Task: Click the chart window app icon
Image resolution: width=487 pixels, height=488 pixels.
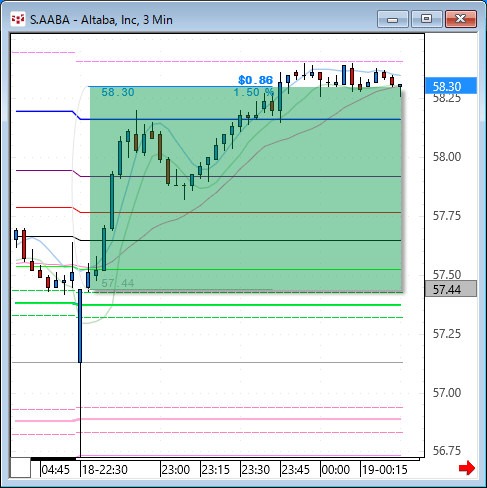Action: (x=18, y=19)
